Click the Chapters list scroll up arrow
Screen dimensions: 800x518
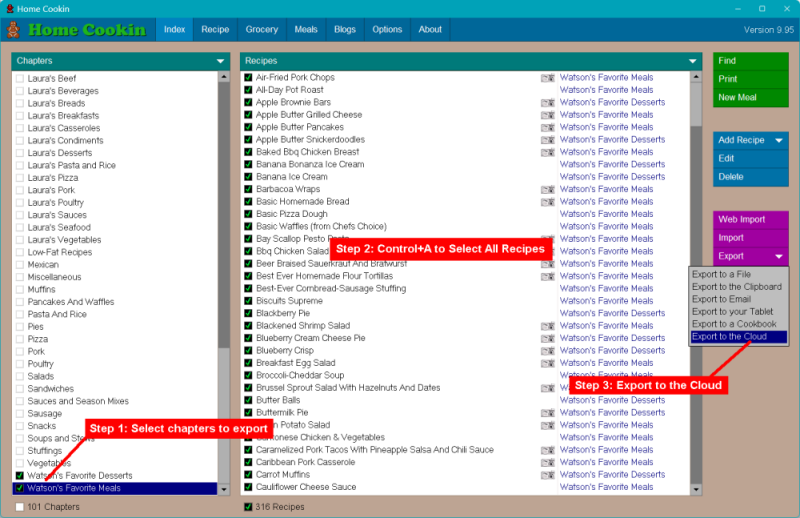click(223, 77)
